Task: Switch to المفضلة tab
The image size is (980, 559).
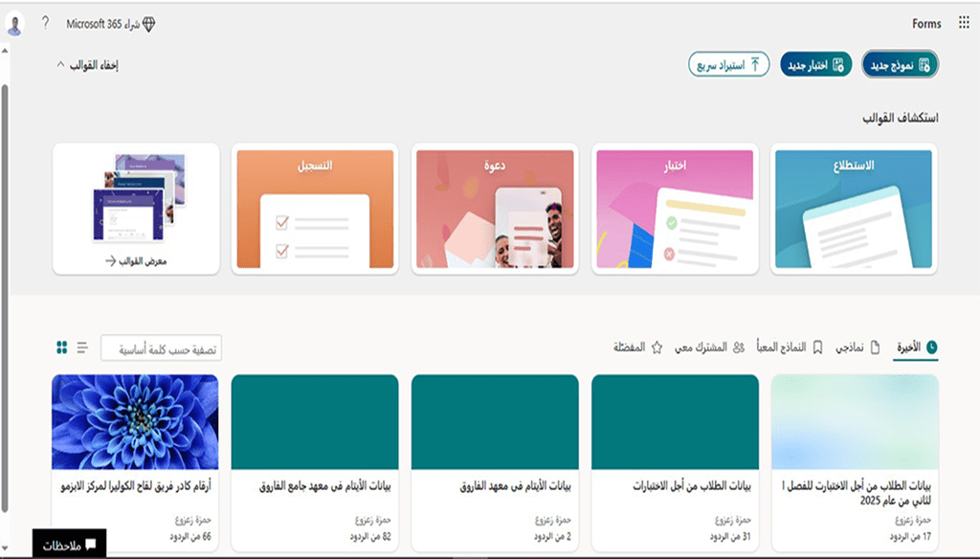Action: click(x=637, y=347)
